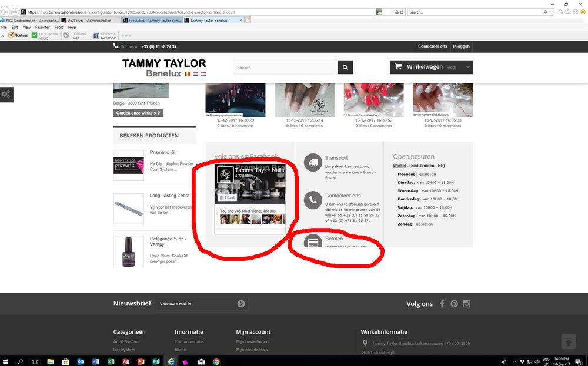Click the Mijn bestellingen footer link
588x366 pixels.
252,341
